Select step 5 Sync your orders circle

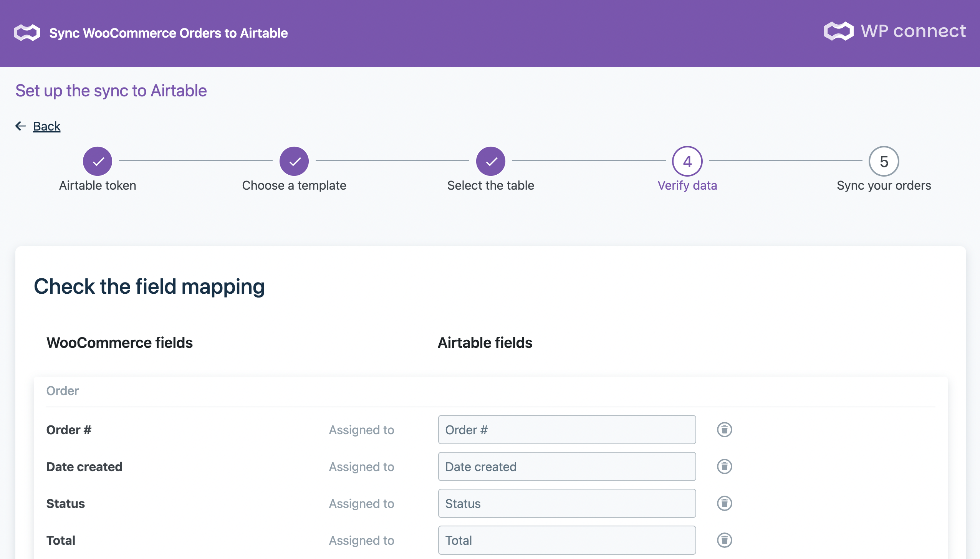[884, 161]
